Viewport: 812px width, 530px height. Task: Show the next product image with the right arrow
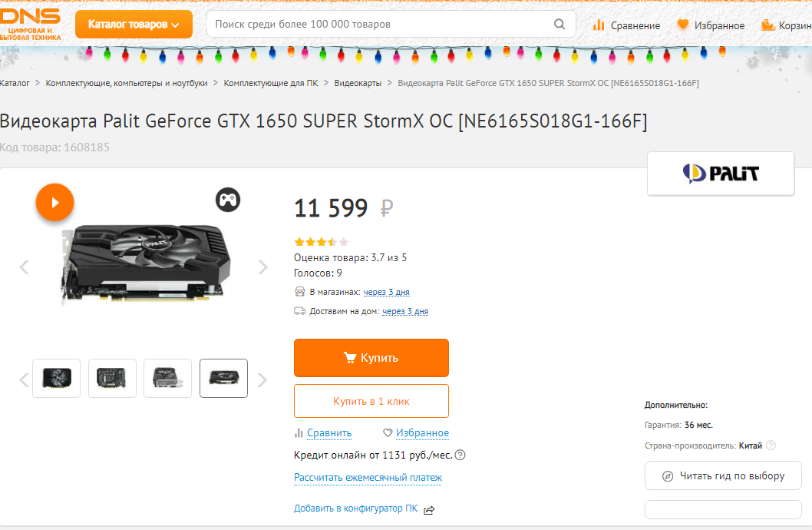point(263,267)
